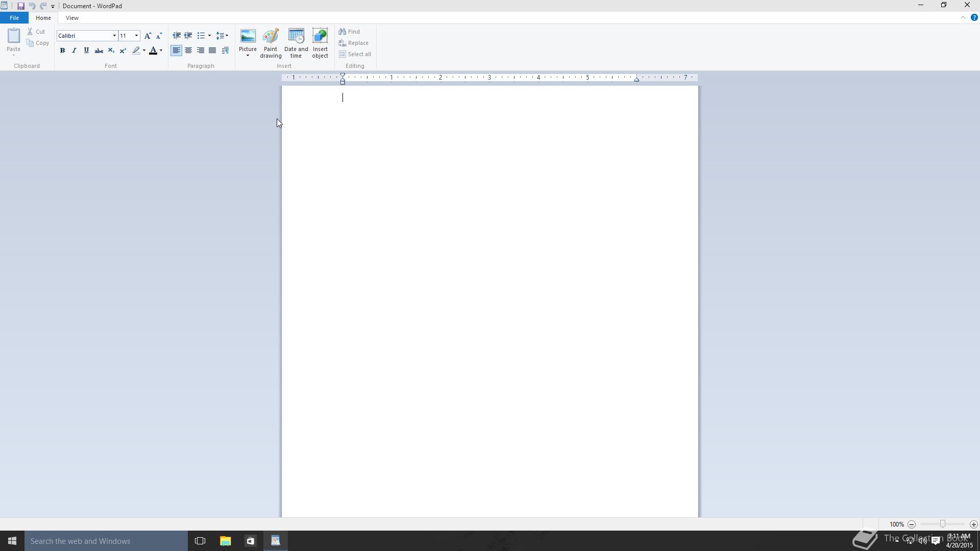The image size is (980, 551).
Task: Insert Date and time
Action: 296,43
